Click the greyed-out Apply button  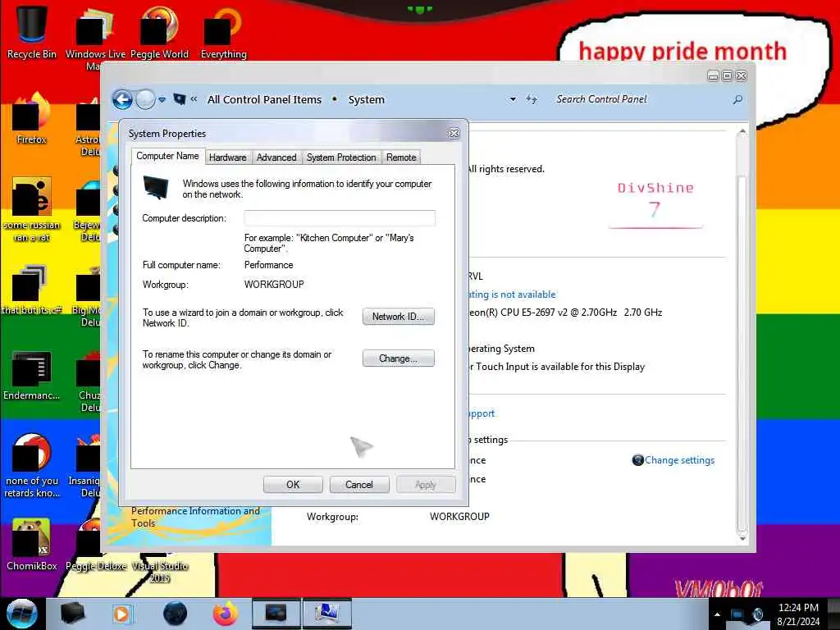(x=426, y=484)
